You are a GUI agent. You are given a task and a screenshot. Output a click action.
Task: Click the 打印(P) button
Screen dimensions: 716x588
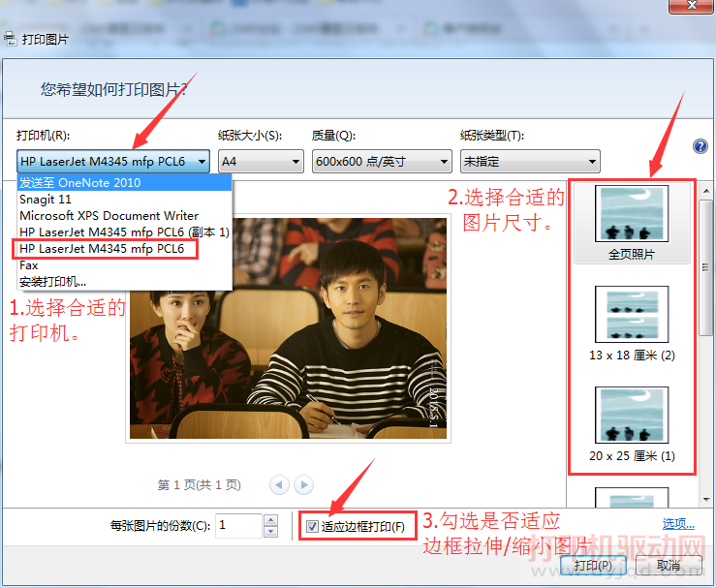593,566
